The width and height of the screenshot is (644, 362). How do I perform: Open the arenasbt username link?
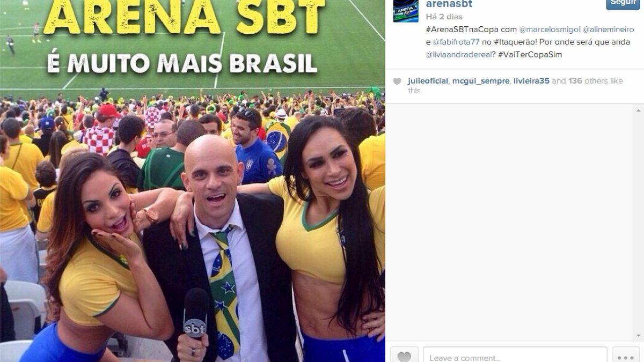coord(449,4)
